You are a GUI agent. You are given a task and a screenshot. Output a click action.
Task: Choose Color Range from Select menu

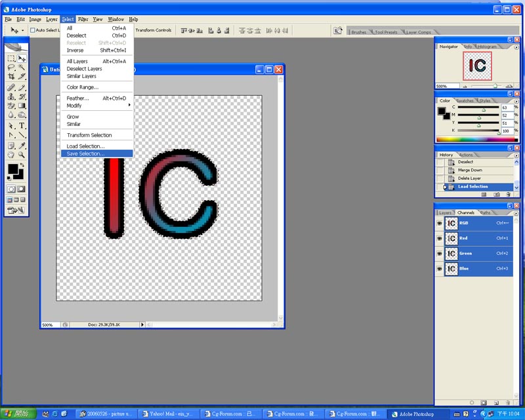point(97,87)
